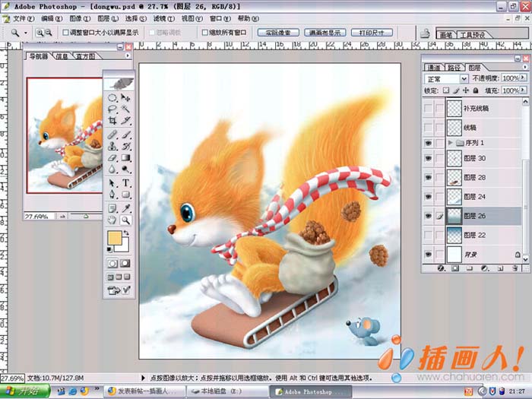This screenshot has width=532, height=399.
Task: Hide the 背景 layer eye icon
Action: coord(428,254)
